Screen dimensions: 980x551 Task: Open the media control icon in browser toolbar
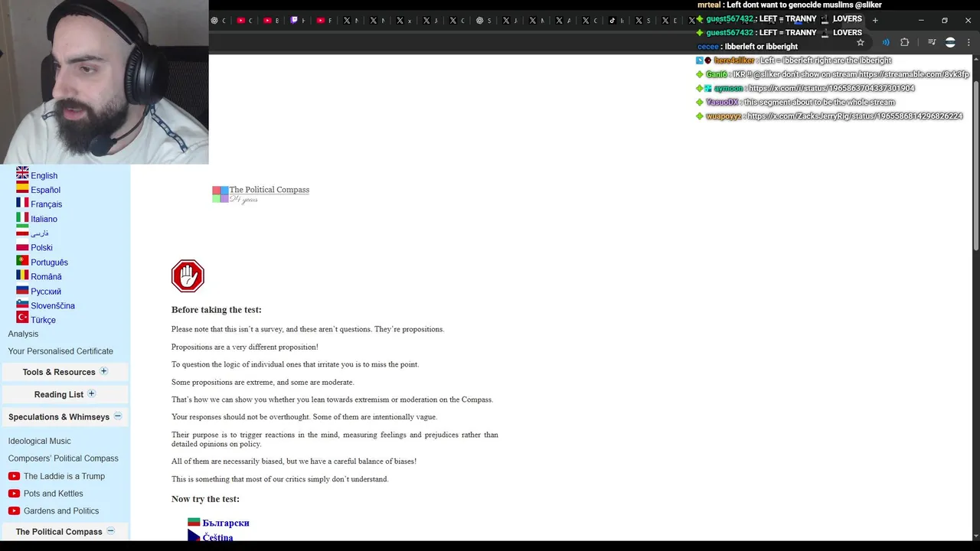[x=932, y=42]
